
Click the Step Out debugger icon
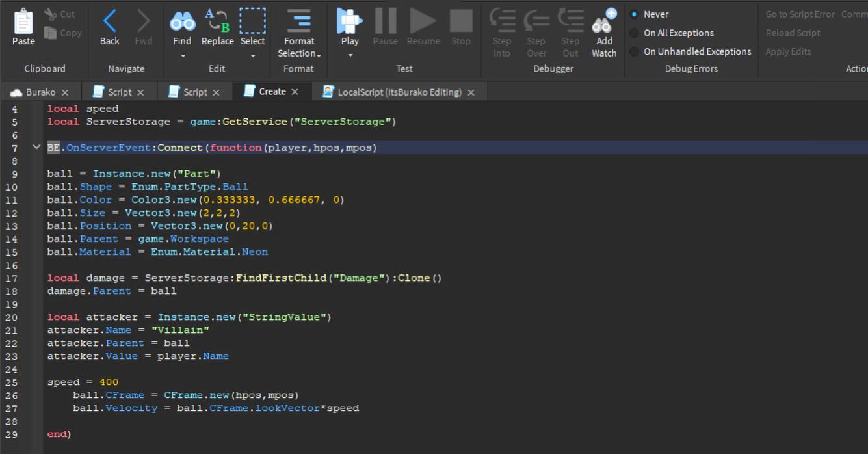(570, 21)
